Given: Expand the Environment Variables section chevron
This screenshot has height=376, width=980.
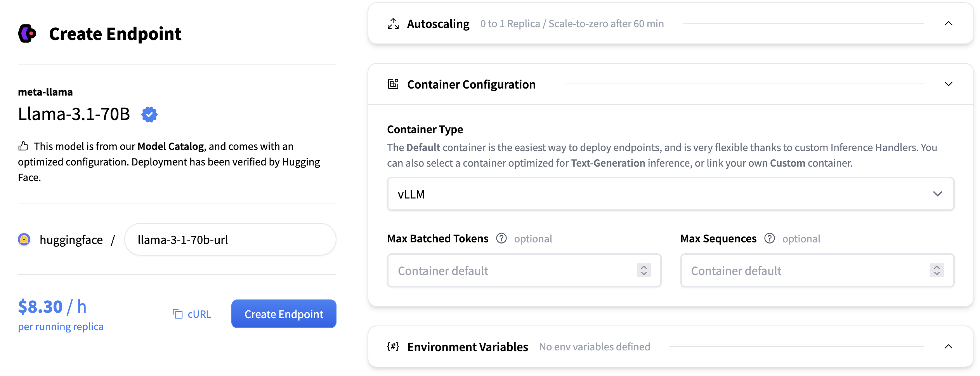Looking at the screenshot, I should pos(948,346).
